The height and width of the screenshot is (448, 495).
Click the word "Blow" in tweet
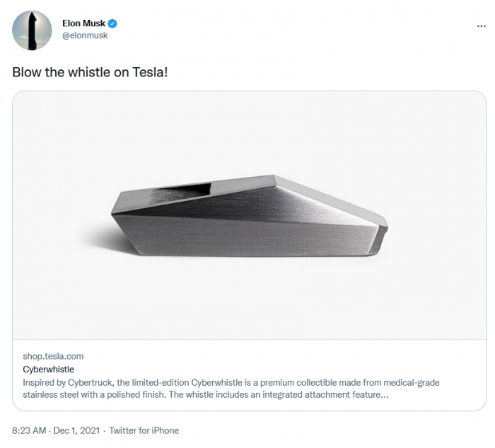point(27,72)
